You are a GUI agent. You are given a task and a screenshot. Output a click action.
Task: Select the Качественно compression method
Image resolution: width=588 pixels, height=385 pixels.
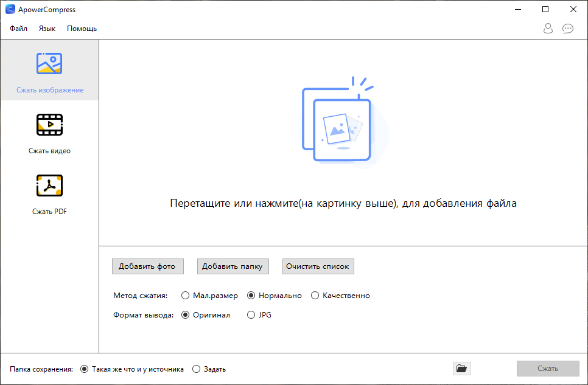pos(340,296)
